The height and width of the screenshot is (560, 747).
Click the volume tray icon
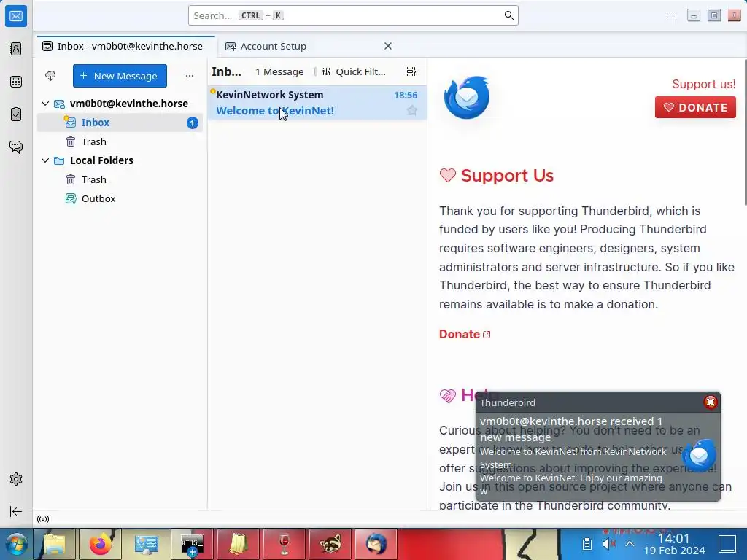[x=608, y=544]
